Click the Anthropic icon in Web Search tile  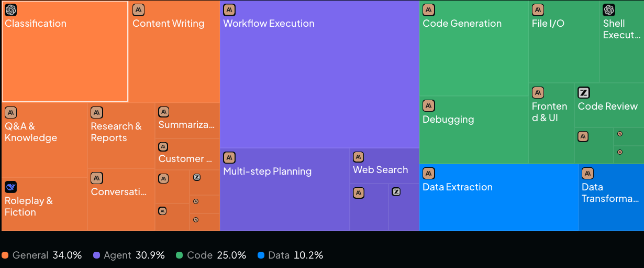click(x=359, y=157)
